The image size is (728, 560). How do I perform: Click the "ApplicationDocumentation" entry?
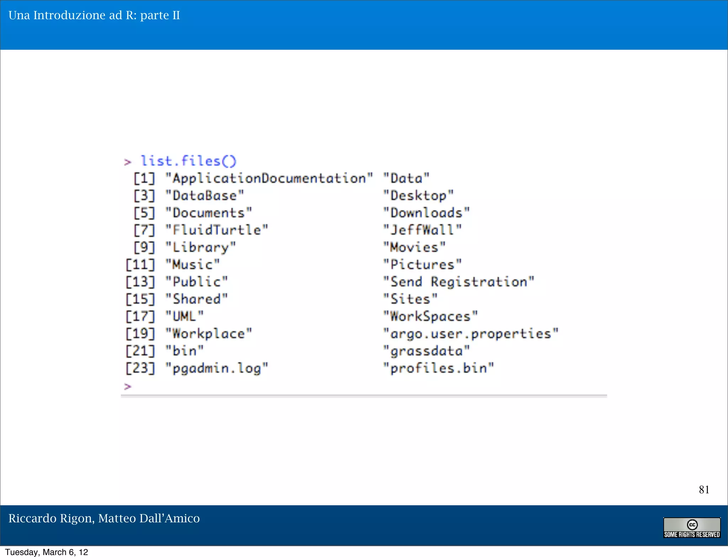269,178
